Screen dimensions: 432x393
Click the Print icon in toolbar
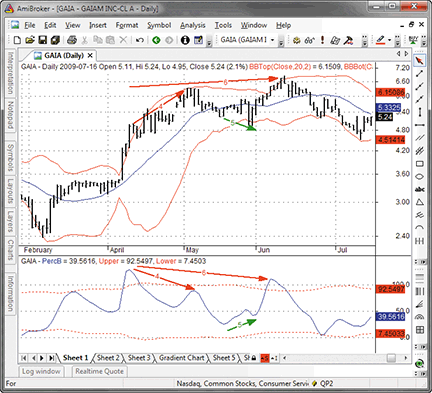pos(72,40)
